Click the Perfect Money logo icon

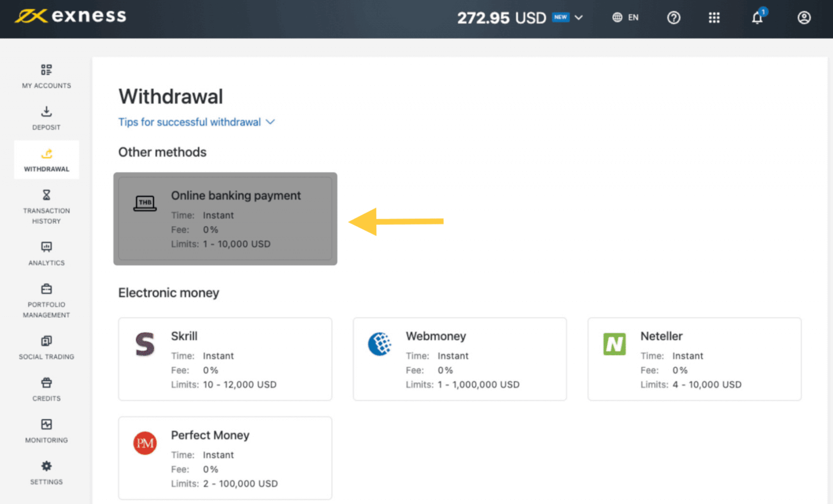[145, 443]
